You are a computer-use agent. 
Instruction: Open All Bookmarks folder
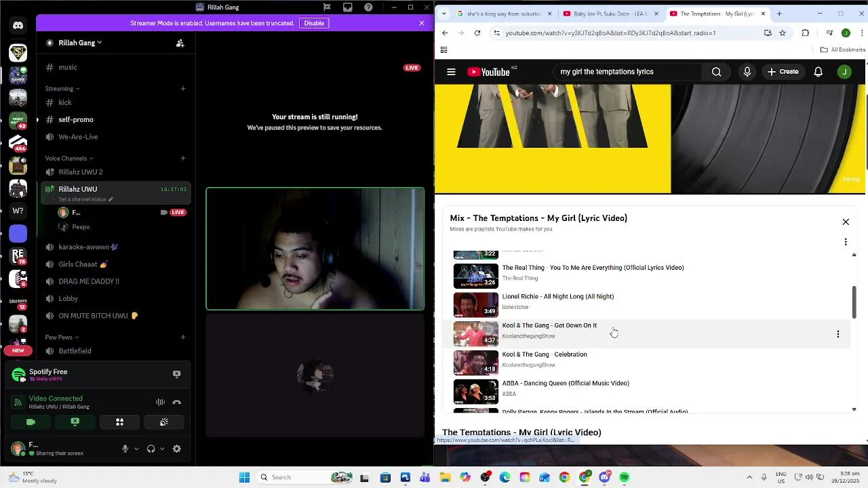click(x=843, y=49)
